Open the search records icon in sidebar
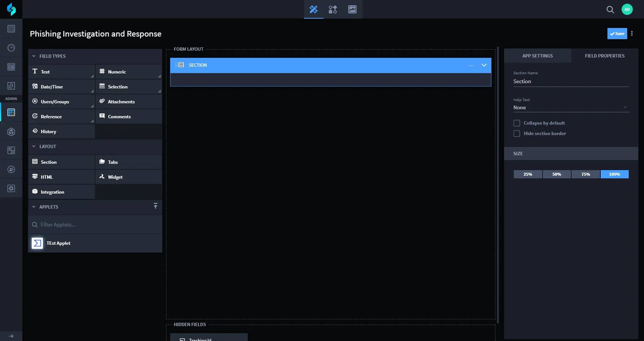 click(x=11, y=86)
